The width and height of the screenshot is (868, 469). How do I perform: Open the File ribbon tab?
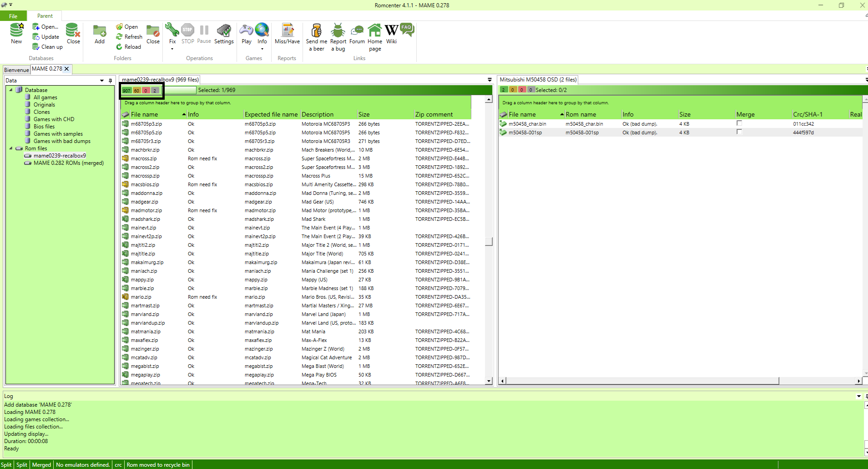(x=13, y=16)
